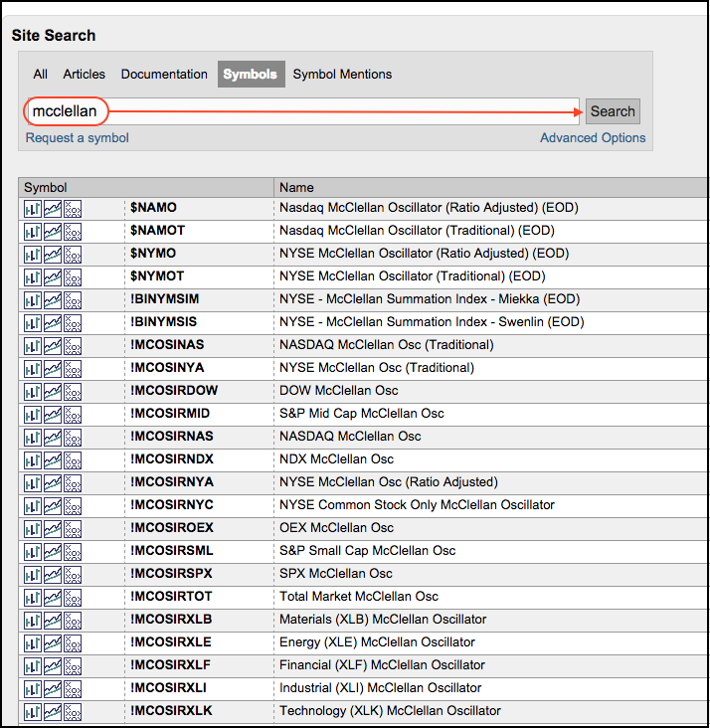
Task: Click line chart icon for !MCOSIRTOT
Action: tap(53, 597)
